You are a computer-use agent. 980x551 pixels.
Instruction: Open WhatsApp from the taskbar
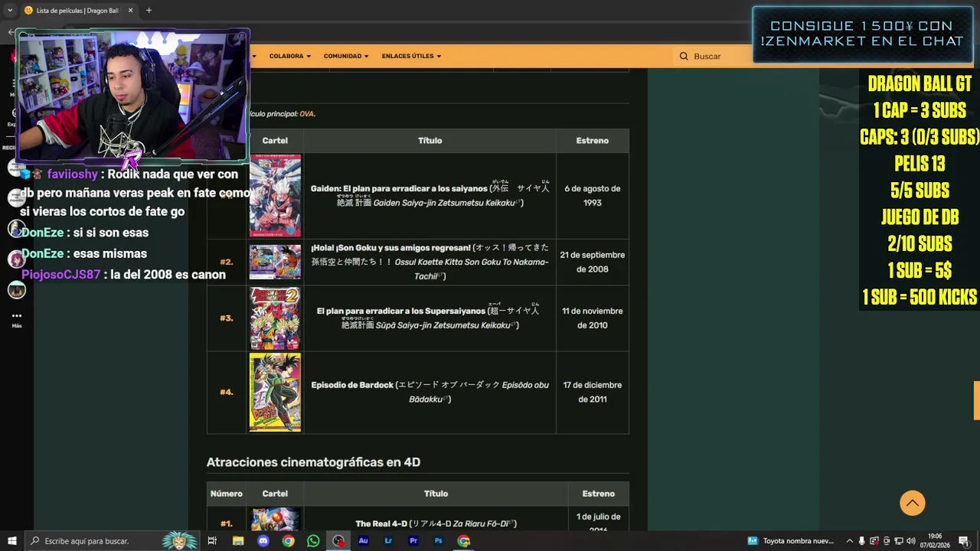point(313,541)
